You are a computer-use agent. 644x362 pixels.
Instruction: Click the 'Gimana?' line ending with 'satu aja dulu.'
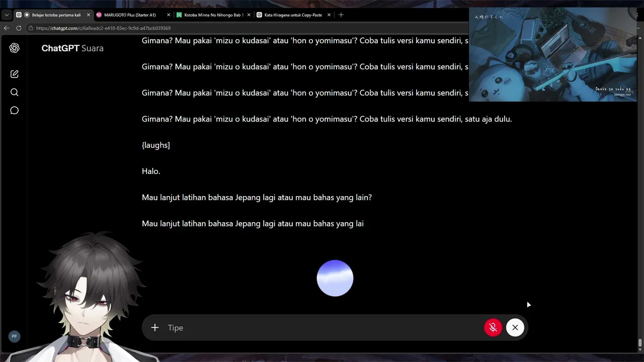click(x=327, y=119)
